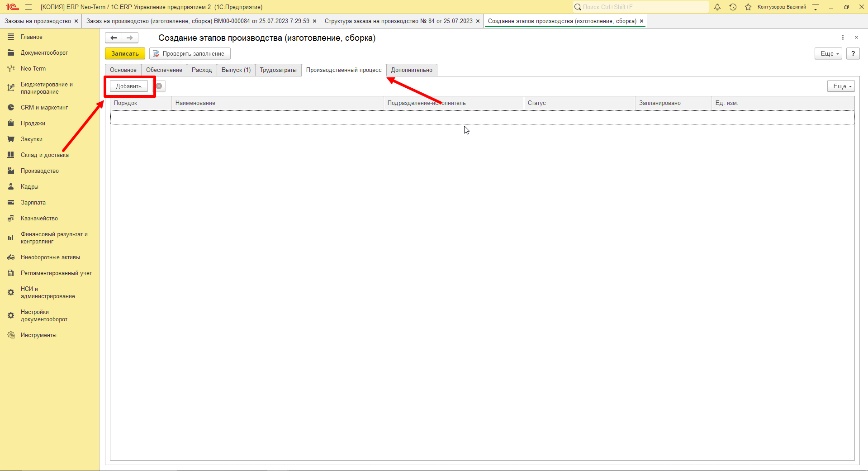Click Проверить заполнение button
The image size is (868, 471).
[190, 53]
